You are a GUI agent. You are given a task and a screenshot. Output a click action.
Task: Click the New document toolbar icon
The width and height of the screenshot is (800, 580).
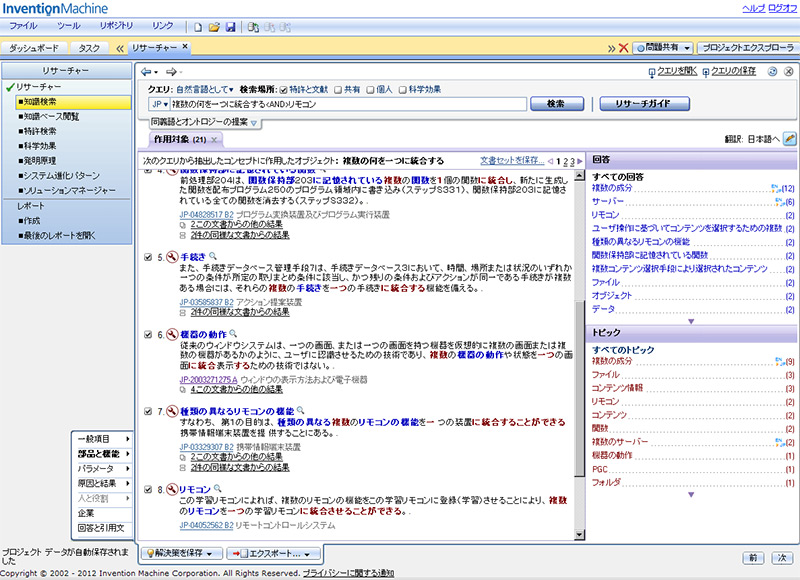point(198,27)
